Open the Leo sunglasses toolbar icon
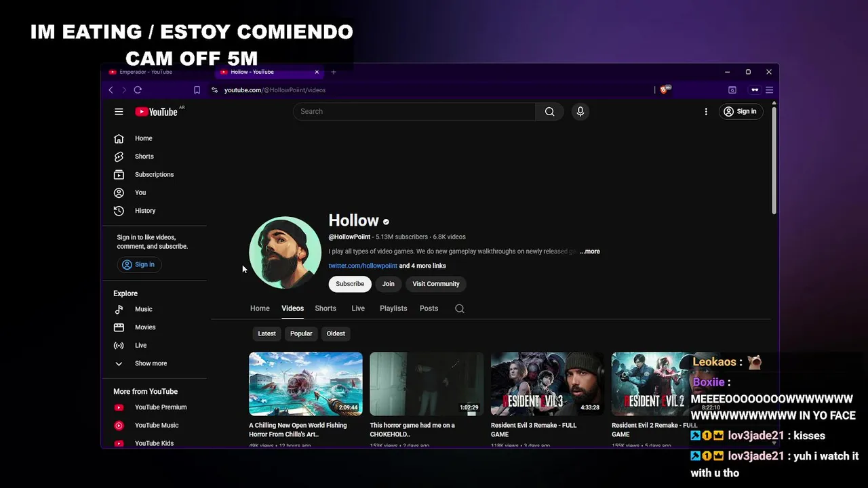Screen dimensions: 868x488 tap(755, 89)
